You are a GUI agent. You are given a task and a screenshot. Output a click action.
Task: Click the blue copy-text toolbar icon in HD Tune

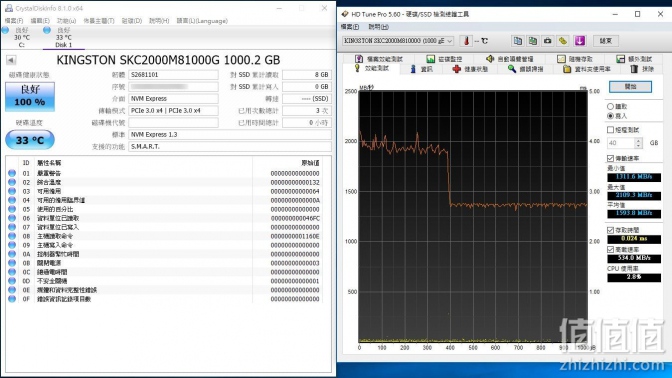[x=518, y=41]
